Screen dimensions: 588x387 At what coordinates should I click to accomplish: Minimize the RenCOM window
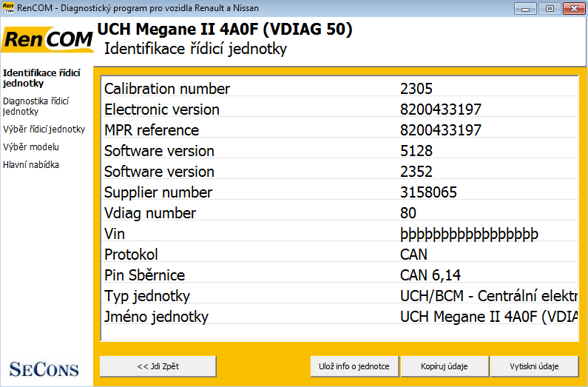tap(526, 8)
